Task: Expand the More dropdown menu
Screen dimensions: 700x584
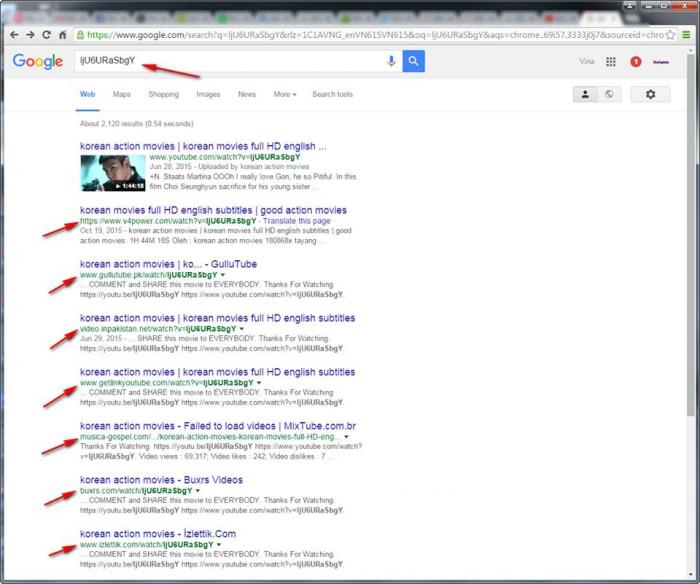Action: (285, 94)
